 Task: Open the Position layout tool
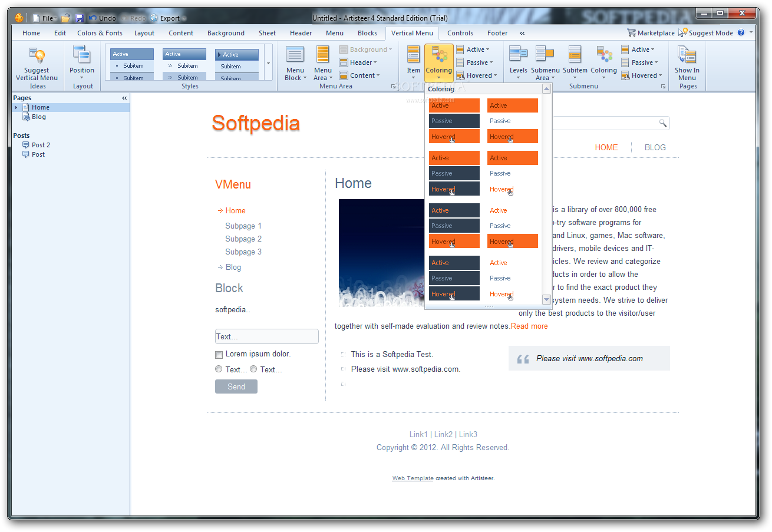[82, 62]
